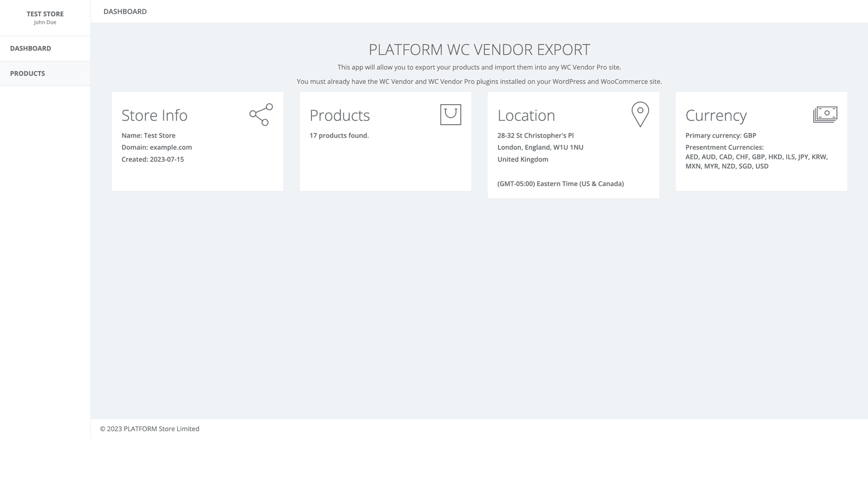This screenshot has width=868, height=488.
Task: Click the money banknotes icon on Currency card
Action: [825, 114]
